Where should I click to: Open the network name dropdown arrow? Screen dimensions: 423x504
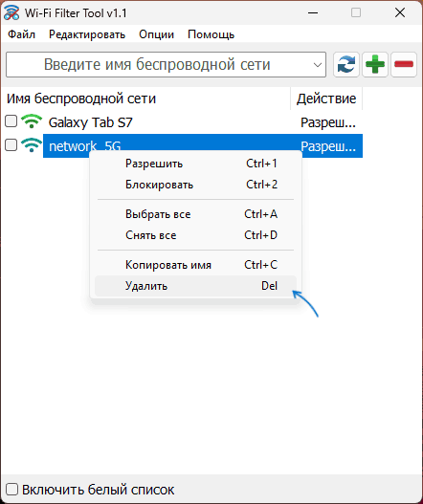[x=317, y=65]
